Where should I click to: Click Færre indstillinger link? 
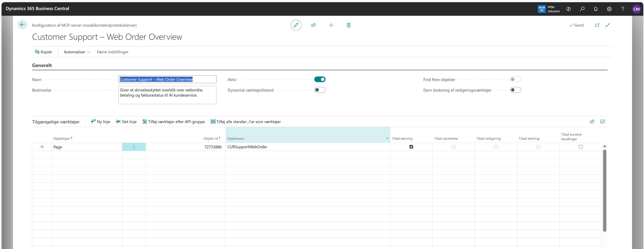pos(112,52)
